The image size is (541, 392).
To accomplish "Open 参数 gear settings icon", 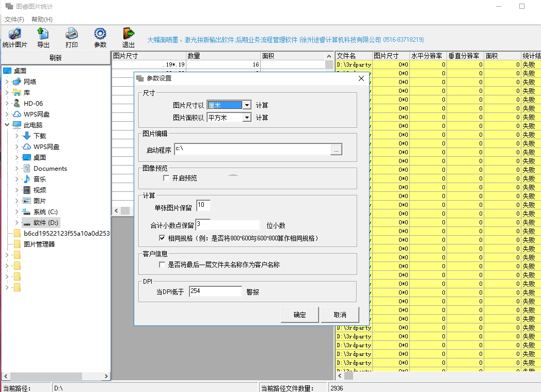I will pyautogui.click(x=100, y=34).
